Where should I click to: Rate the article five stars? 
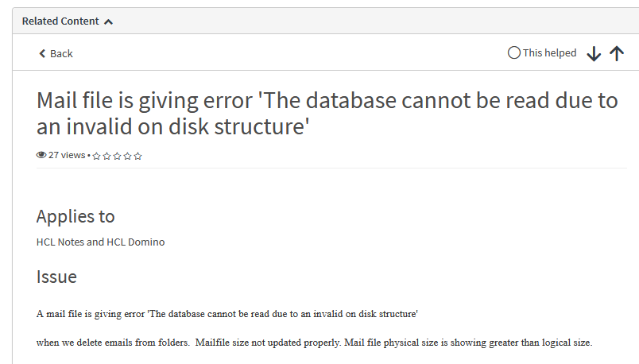point(137,156)
